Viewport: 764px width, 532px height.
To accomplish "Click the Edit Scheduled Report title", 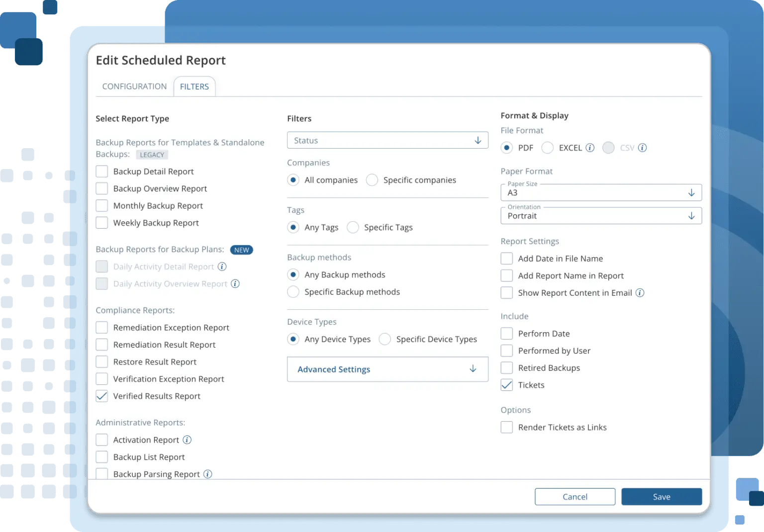I will pos(161,60).
